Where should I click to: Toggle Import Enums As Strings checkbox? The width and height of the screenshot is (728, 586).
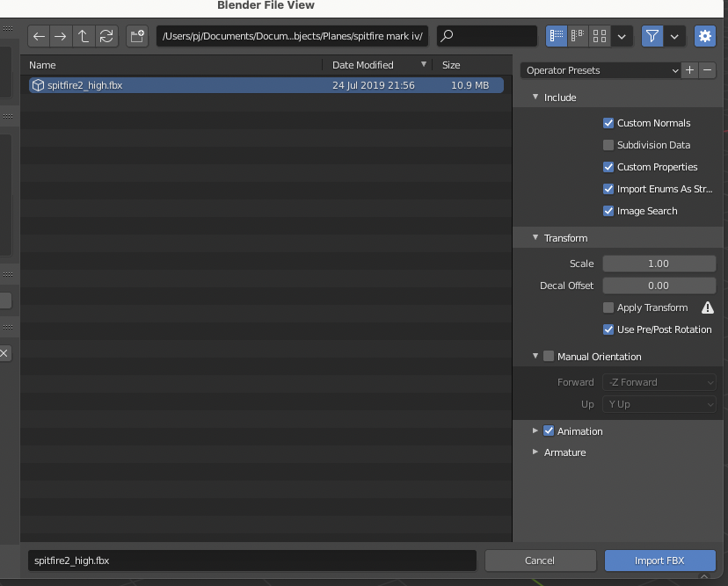(608, 189)
